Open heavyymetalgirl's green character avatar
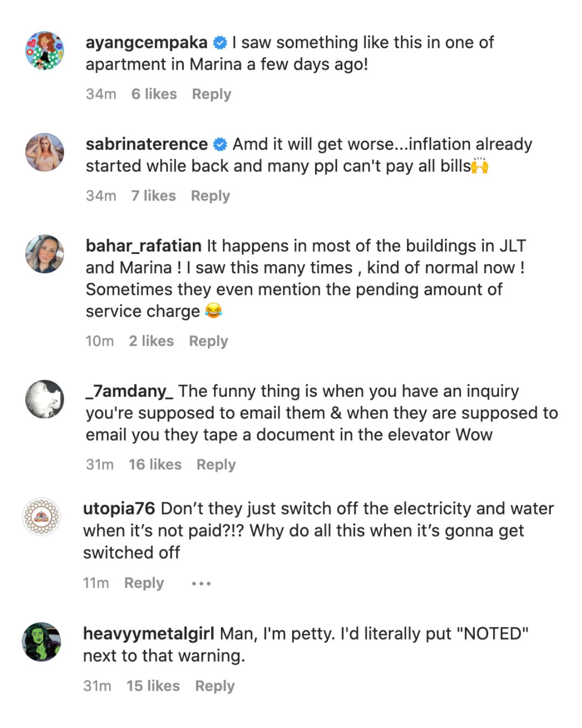 tap(41, 642)
